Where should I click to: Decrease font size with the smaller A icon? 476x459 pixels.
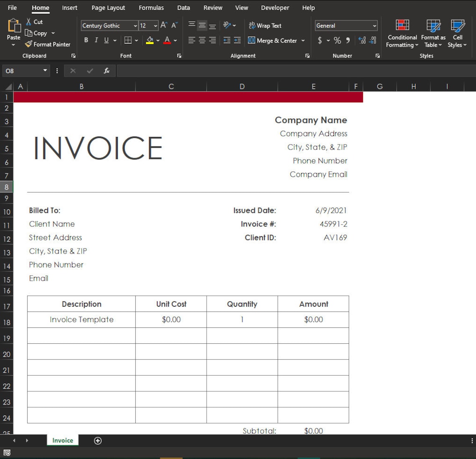[174, 25]
